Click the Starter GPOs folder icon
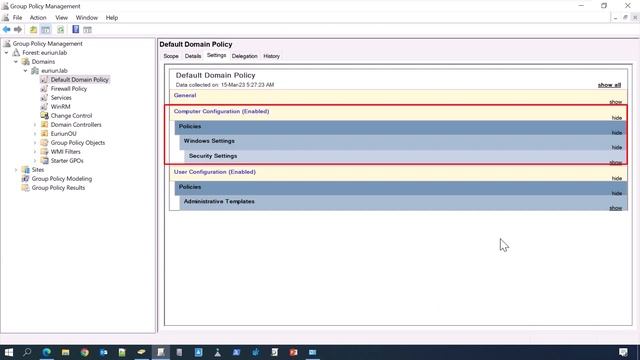The height and width of the screenshot is (360, 640). coord(44,160)
